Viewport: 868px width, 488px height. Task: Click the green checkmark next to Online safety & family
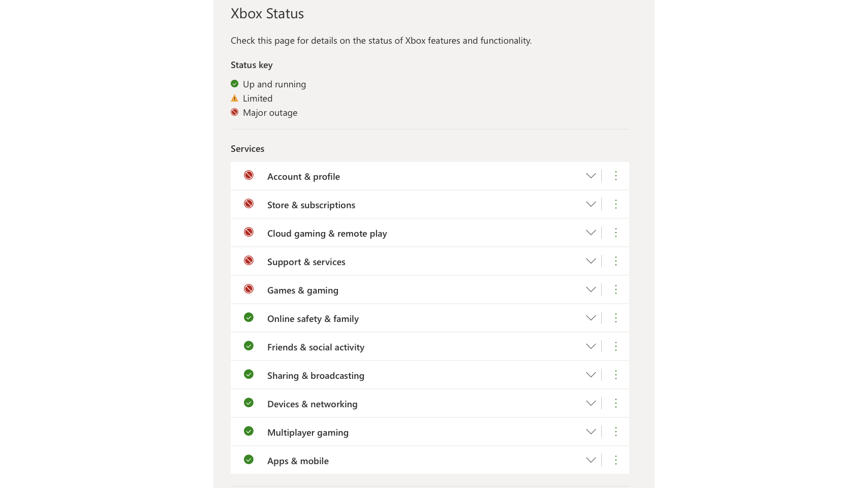pyautogui.click(x=249, y=317)
